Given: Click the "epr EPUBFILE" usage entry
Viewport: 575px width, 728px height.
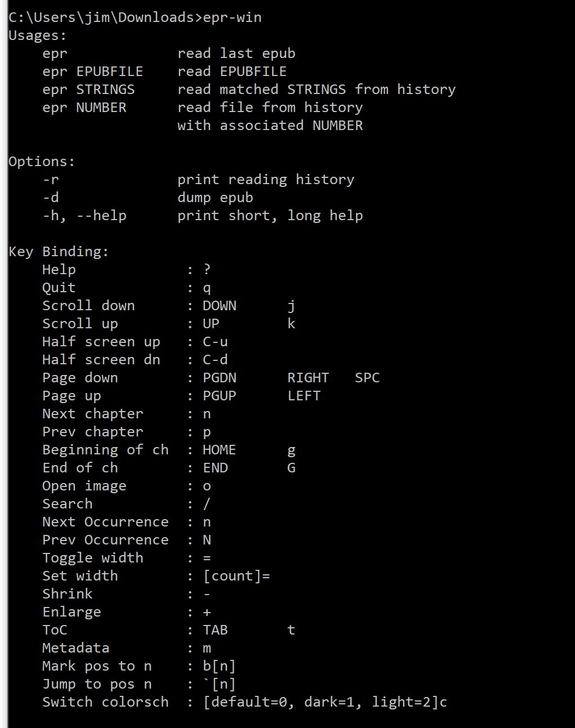Looking at the screenshot, I should (x=92, y=72).
